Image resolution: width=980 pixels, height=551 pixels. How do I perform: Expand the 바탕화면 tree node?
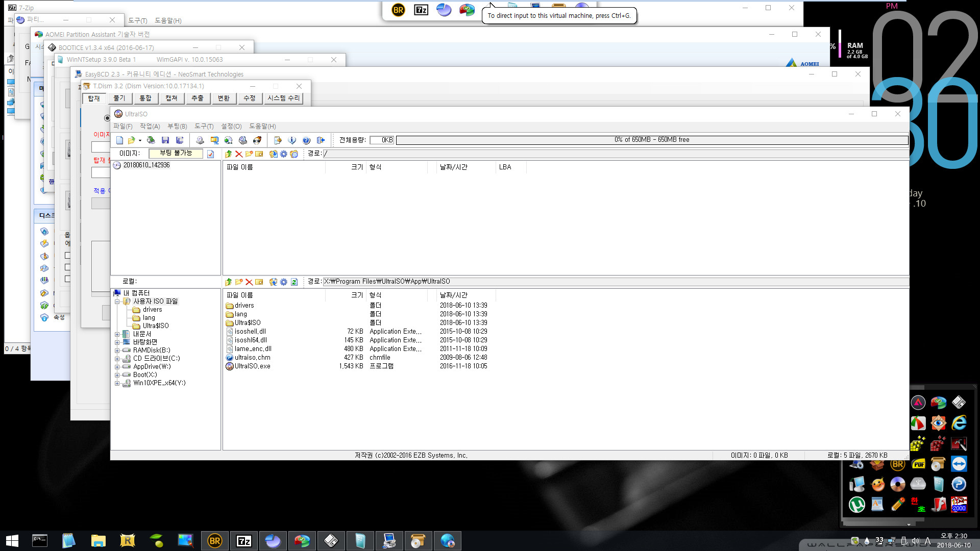117,342
